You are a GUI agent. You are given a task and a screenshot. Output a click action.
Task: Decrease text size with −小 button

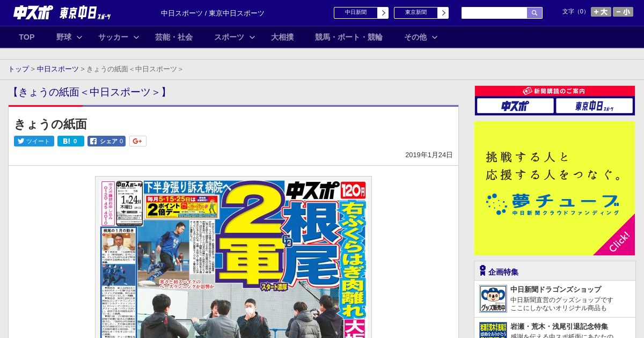click(623, 12)
